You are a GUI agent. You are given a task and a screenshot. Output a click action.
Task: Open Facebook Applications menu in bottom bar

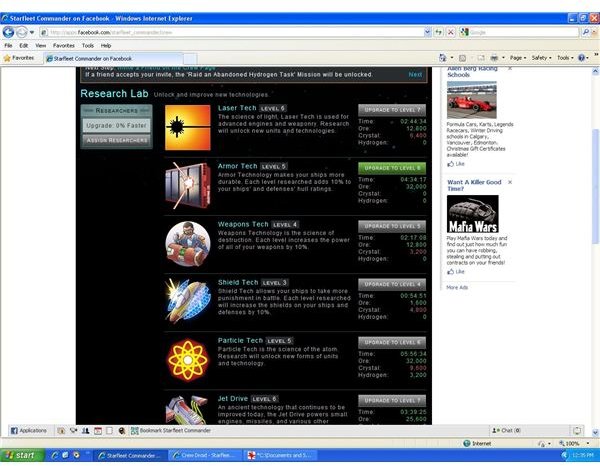pyautogui.click(x=29, y=431)
